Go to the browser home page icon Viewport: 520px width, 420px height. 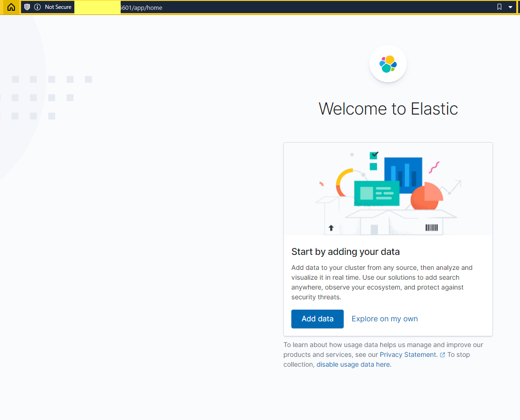(11, 7)
